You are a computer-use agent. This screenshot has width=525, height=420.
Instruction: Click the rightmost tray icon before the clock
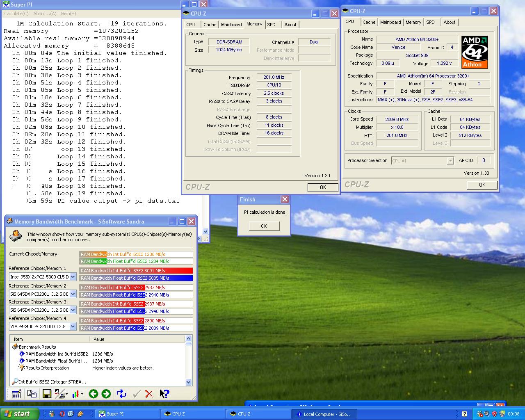[501, 414]
